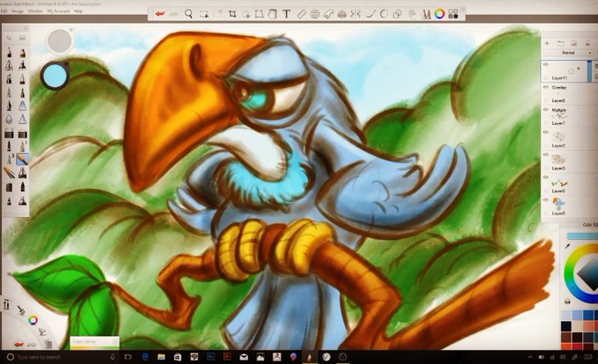Open the Draw Styles shapes tool
The height and width of the screenshot is (364, 598).
click(397, 14)
